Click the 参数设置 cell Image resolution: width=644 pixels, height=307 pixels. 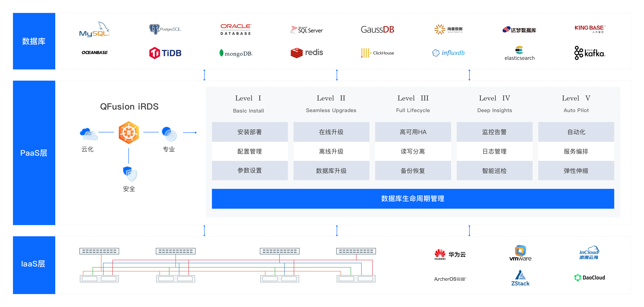coord(250,171)
